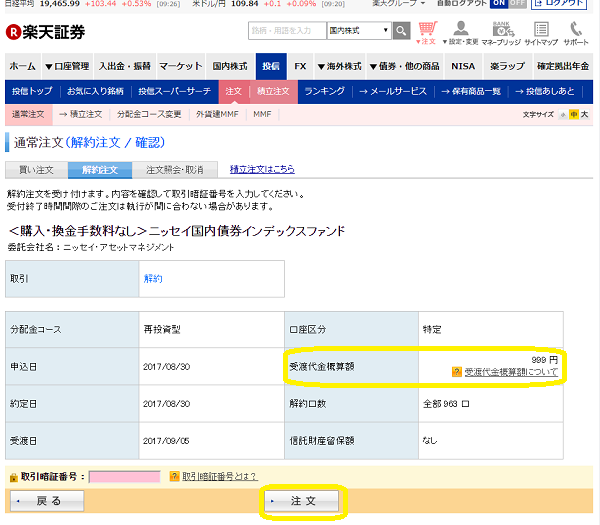Screen dimensions: 600x525
Task: Select 通常注文 in the pink submenu
Action: point(28,114)
